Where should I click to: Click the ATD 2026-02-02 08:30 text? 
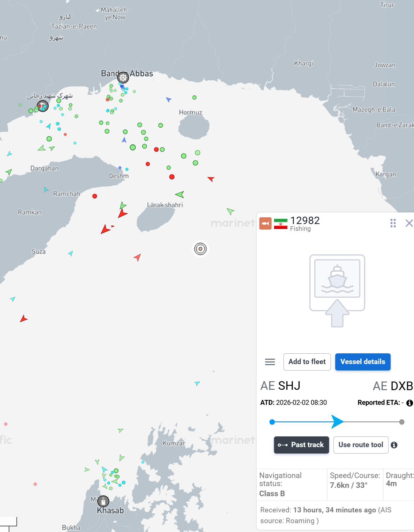(x=293, y=403)
